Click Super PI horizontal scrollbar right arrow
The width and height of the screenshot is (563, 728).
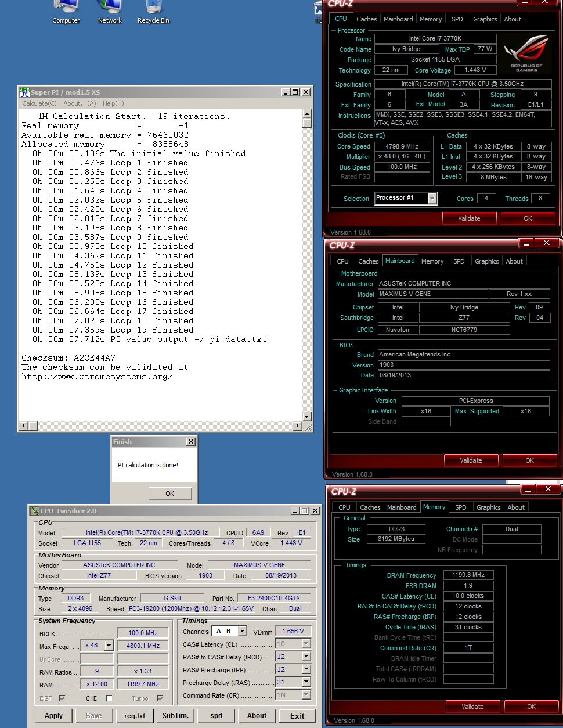click(x=298, y=427)
